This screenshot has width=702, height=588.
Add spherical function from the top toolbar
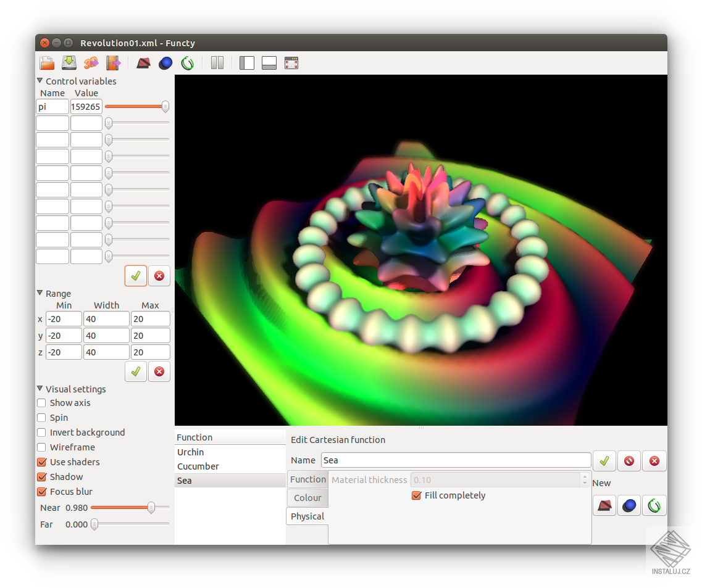[x=165, y=63]
